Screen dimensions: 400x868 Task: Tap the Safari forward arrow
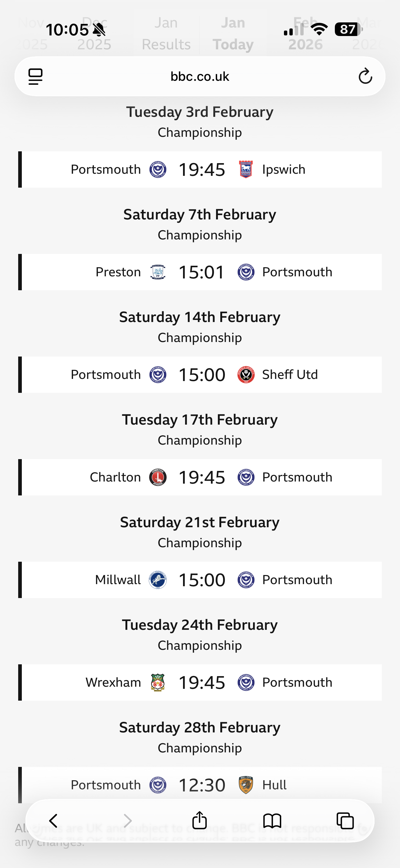[x=128, y=820]
